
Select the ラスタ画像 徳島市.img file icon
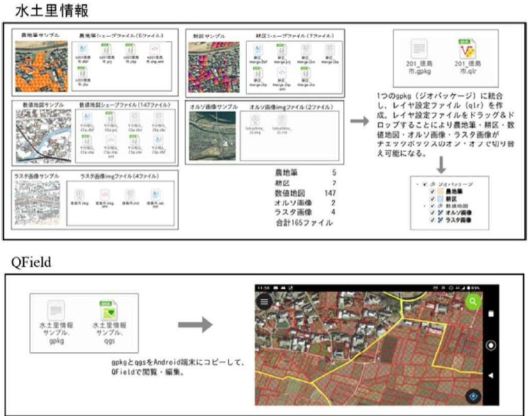click(79, 195)
